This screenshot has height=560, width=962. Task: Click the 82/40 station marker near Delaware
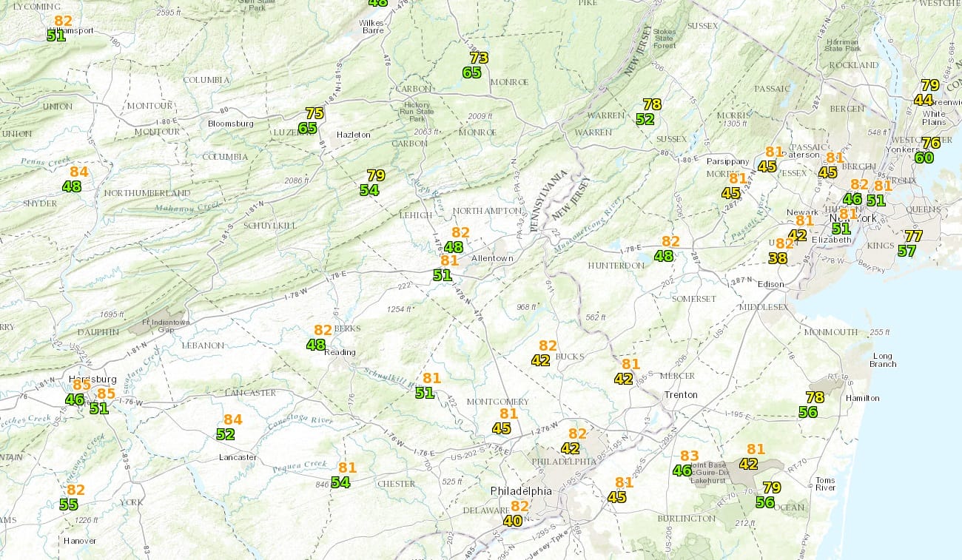[516, 513]
